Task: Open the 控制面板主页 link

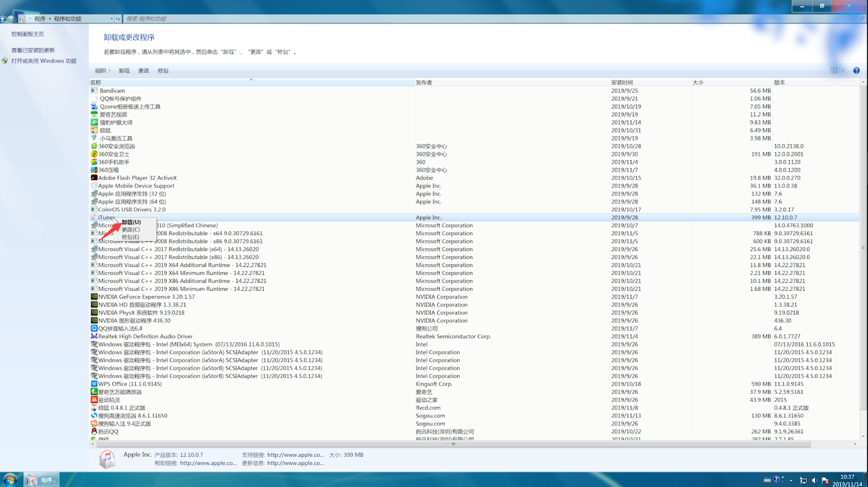Action: point(27,34)
